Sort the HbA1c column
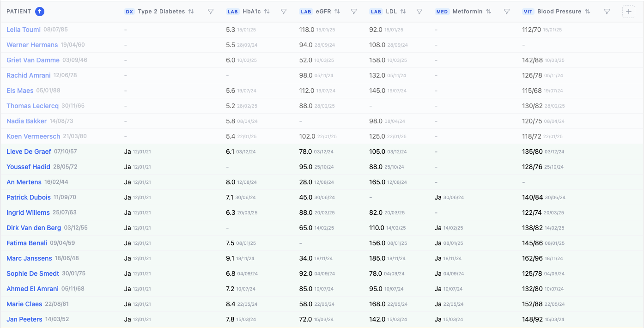Image resolution: width=644 pixels, height=328 pixels. click(267, 12)
